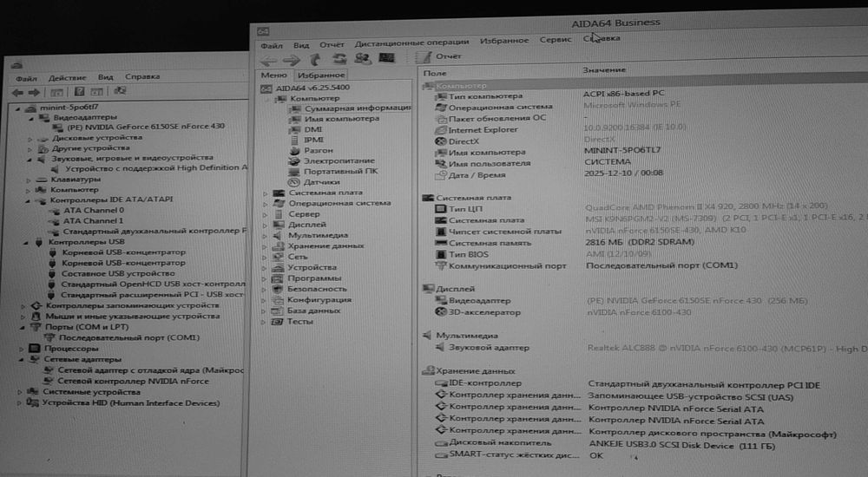Expand Дисковые устройства in Device Manager
Image resolution: width=868 pixels, height=477 pixels.
pyautogui.click(x=30, y=139)
